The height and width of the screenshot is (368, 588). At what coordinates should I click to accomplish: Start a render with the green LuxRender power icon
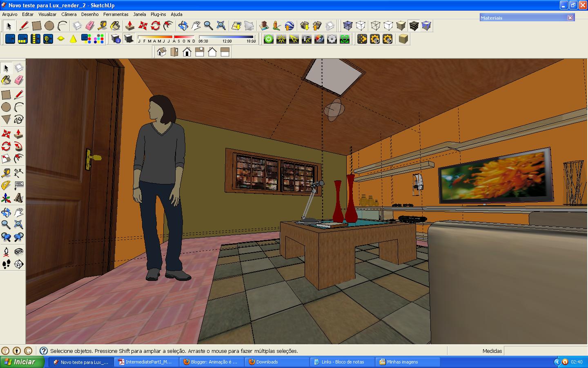268,39
